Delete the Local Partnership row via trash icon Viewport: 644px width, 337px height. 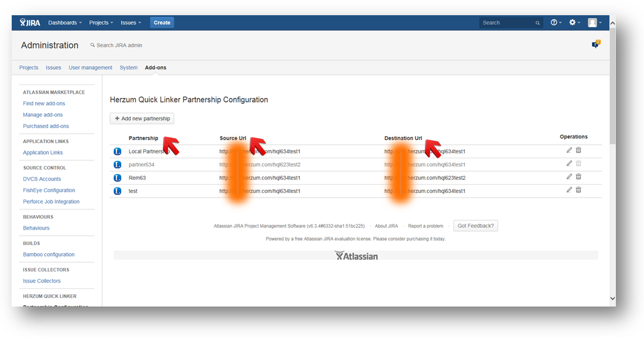click(578, 151)
